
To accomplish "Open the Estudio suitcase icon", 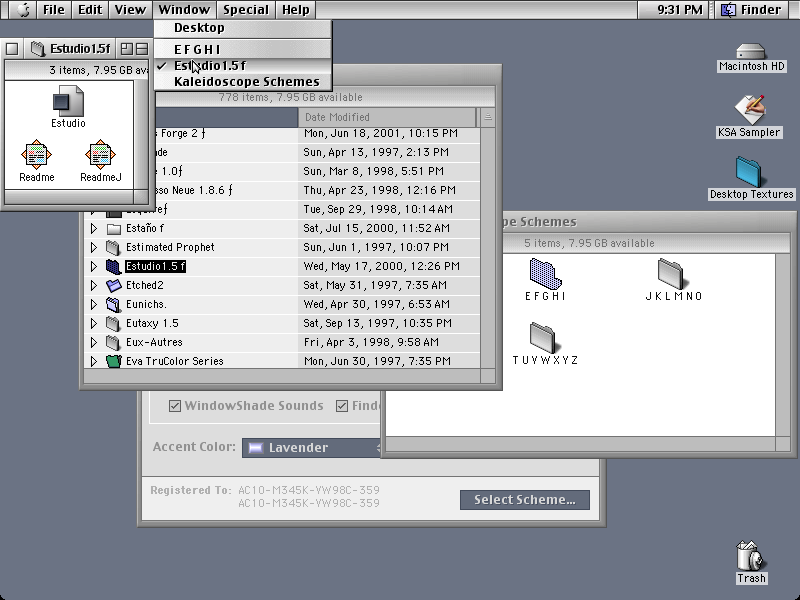I will coord(68,101).
